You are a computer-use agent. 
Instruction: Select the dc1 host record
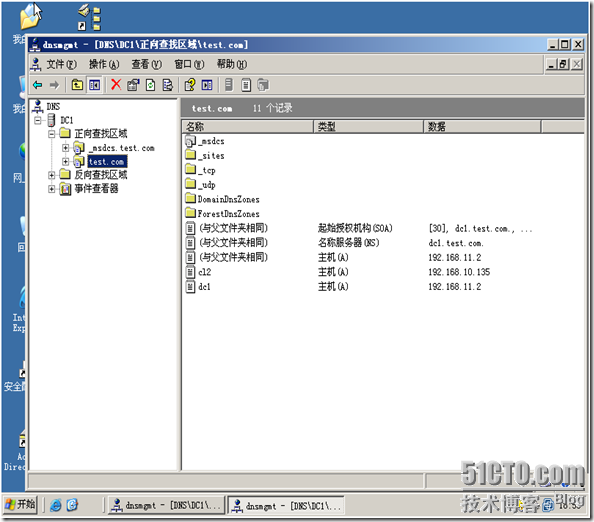(x=198, y=287)
